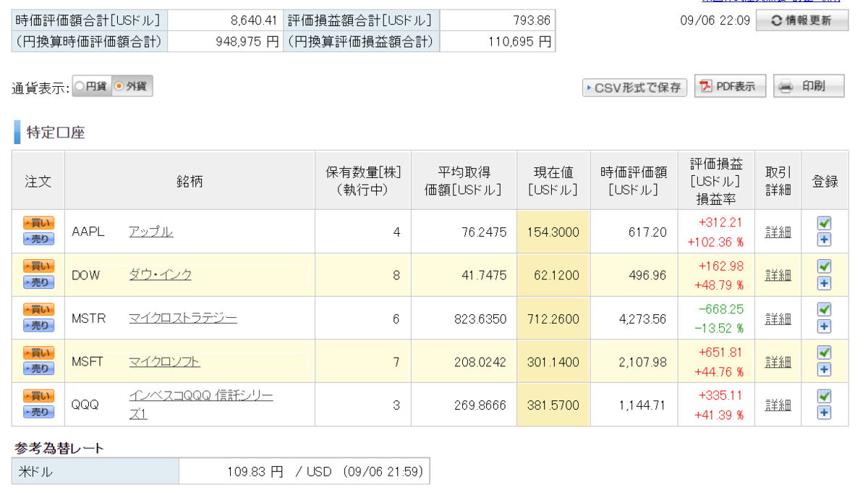The height and width of the screenshot is (493, 868).
Task: Click 売り sell icon for DOW
Action: (x=38, y=282)
